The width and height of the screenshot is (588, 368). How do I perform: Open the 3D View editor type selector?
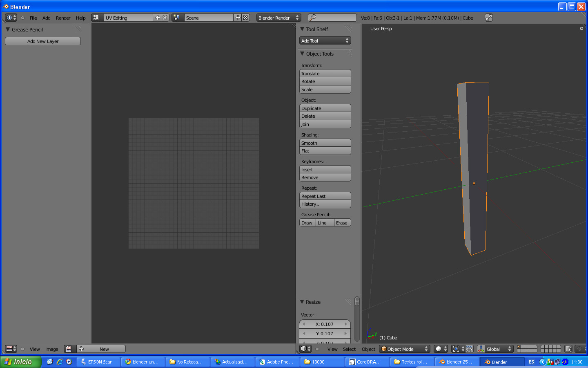click(305, 349)
